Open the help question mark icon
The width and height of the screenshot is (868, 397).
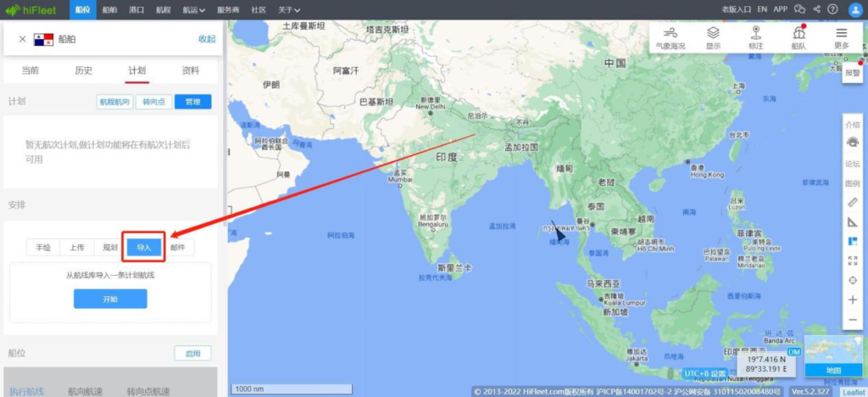point(832,9)
